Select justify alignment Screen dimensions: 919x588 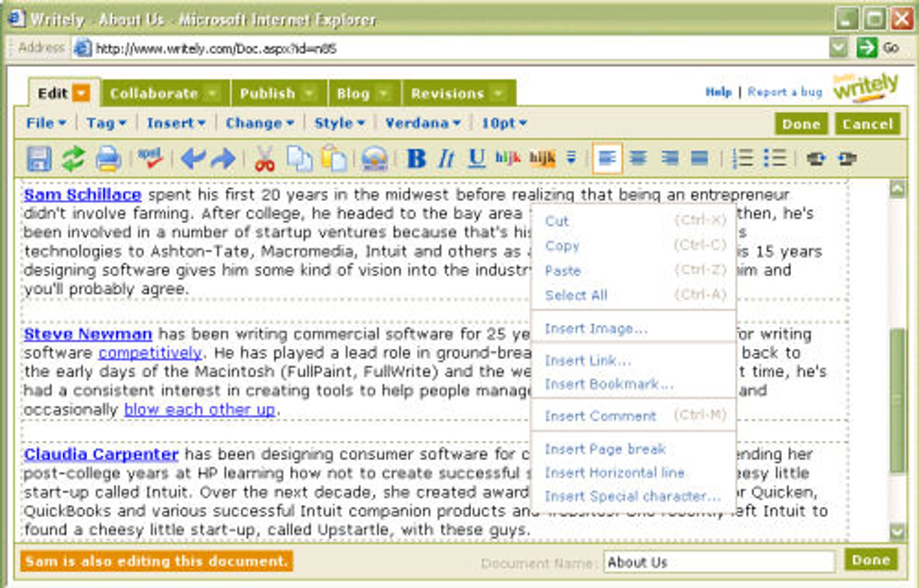click(700, 158)
